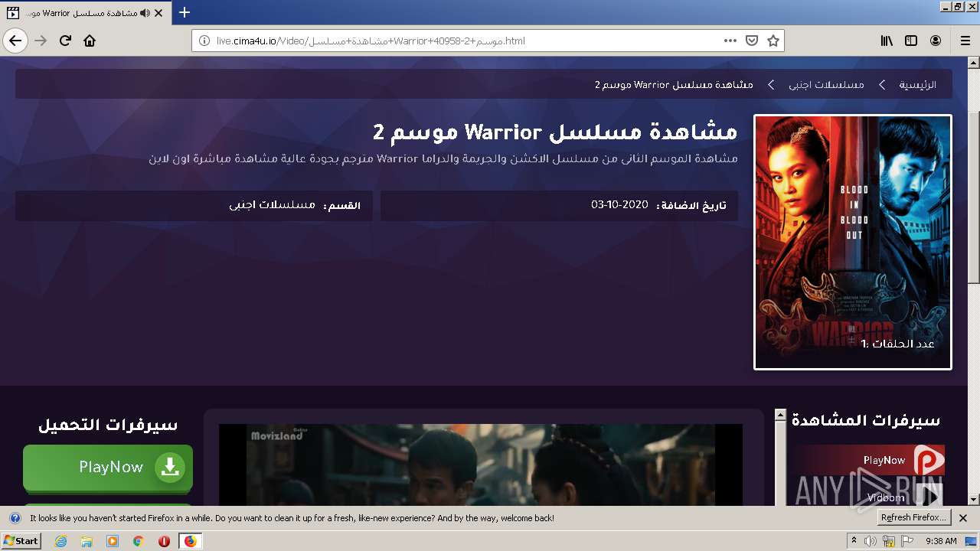
Task: Click the سيرفرات المشاهدة heading
Action: coord(866,420)
